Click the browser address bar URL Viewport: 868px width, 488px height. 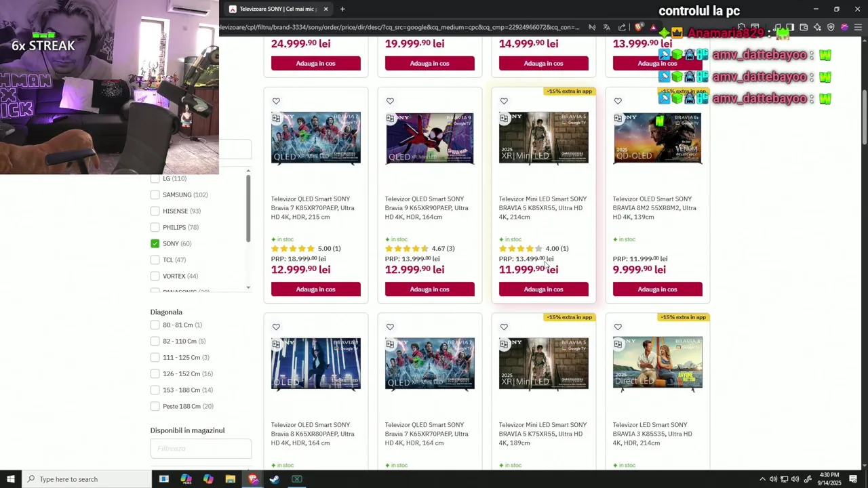400,27
